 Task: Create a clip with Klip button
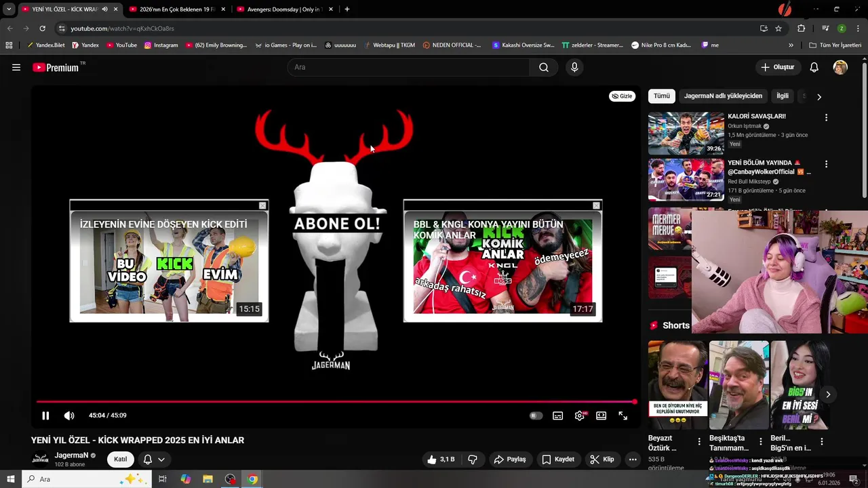(x=602, y=460)
